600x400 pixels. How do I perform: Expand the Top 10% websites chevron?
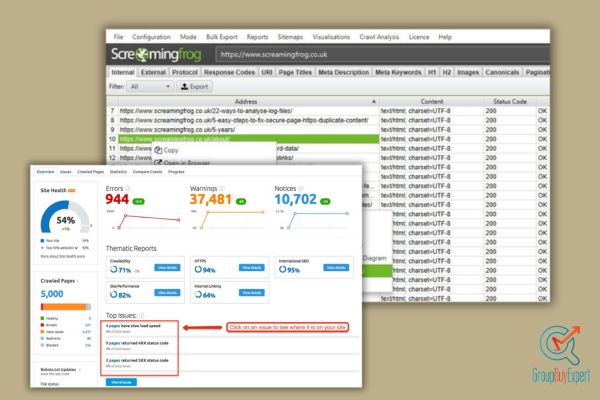point(76,248)
